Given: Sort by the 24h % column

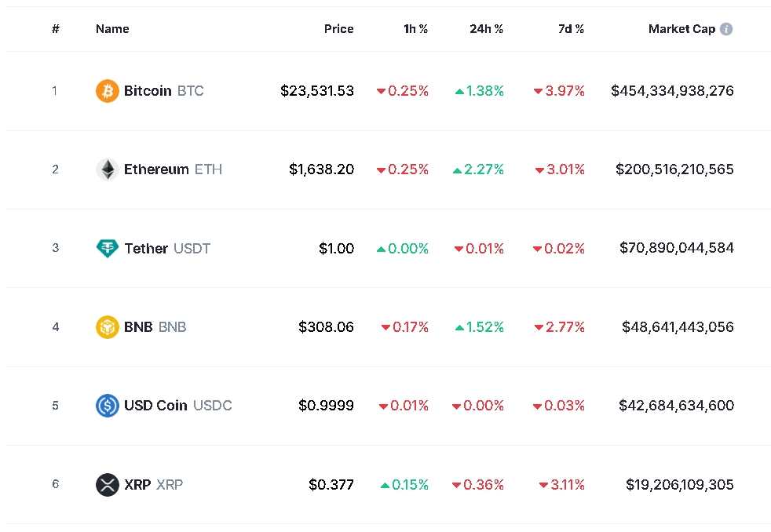Looking at the screenshot, I should point(486,29).
